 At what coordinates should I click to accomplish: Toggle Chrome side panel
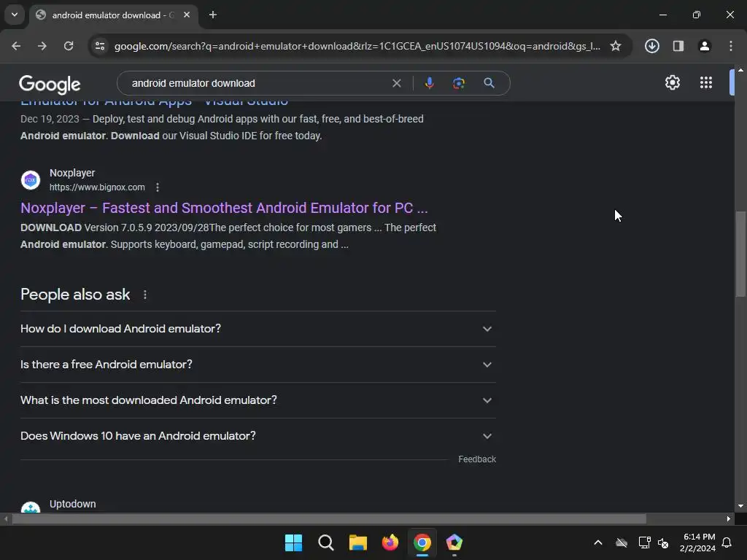(678, 46)
